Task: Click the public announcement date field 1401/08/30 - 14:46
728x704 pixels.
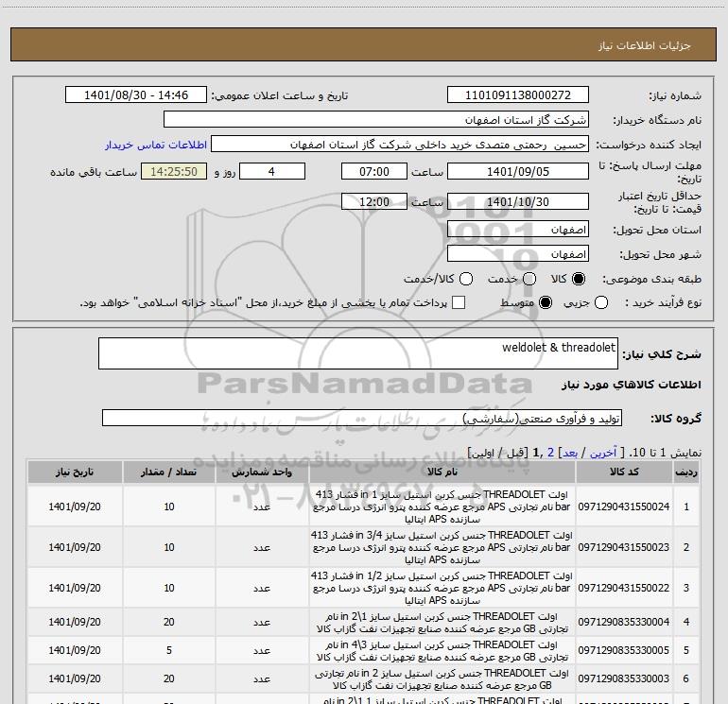Action: (136, 95)
